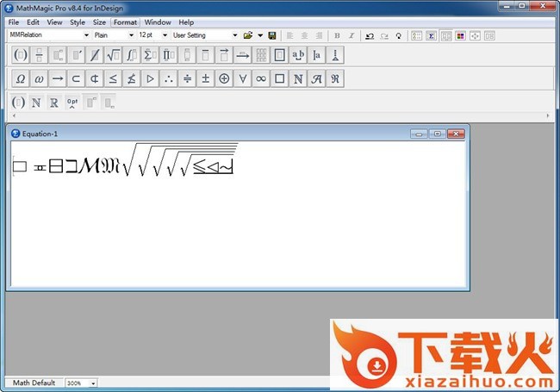Open the Format menu
Screen dimensions: 560x392
click(126, 22)
